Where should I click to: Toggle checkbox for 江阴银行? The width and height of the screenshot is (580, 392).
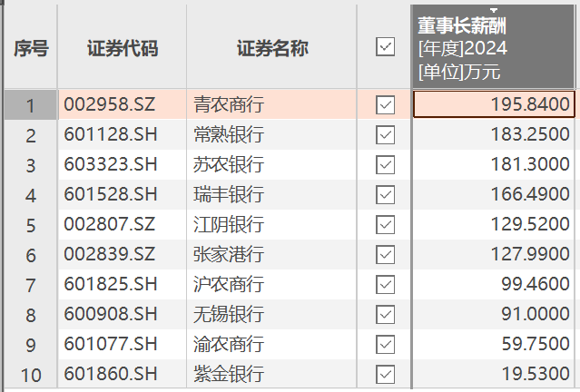click(x=385, y=225)
